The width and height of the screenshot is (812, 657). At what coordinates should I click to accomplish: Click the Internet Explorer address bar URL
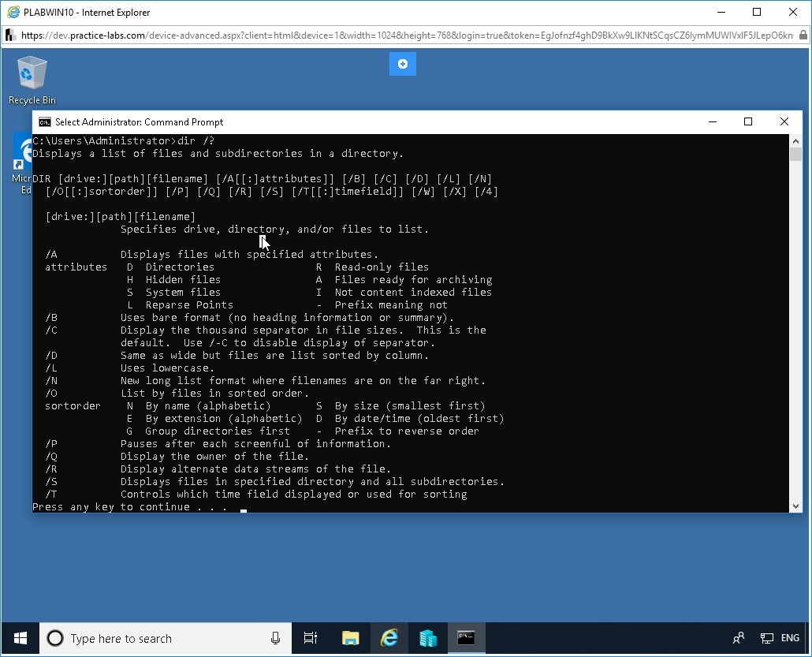(407, 35)
